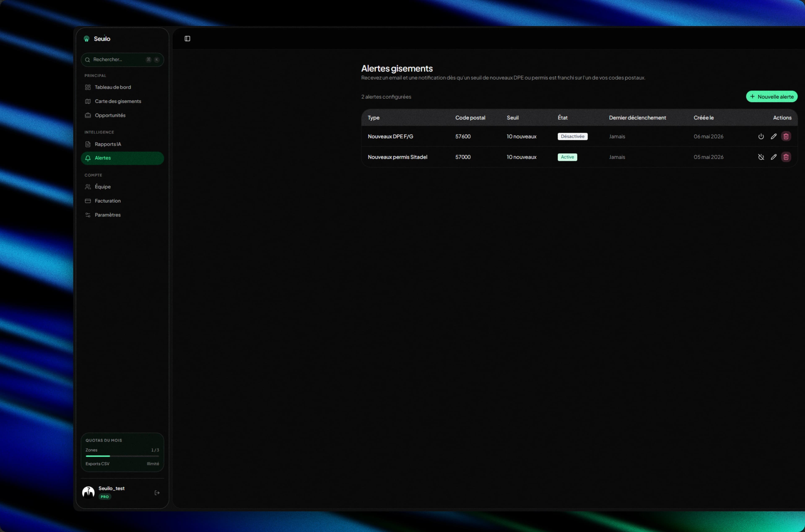
Task: Open the Équipe page
Action: (x=122, y=187)
